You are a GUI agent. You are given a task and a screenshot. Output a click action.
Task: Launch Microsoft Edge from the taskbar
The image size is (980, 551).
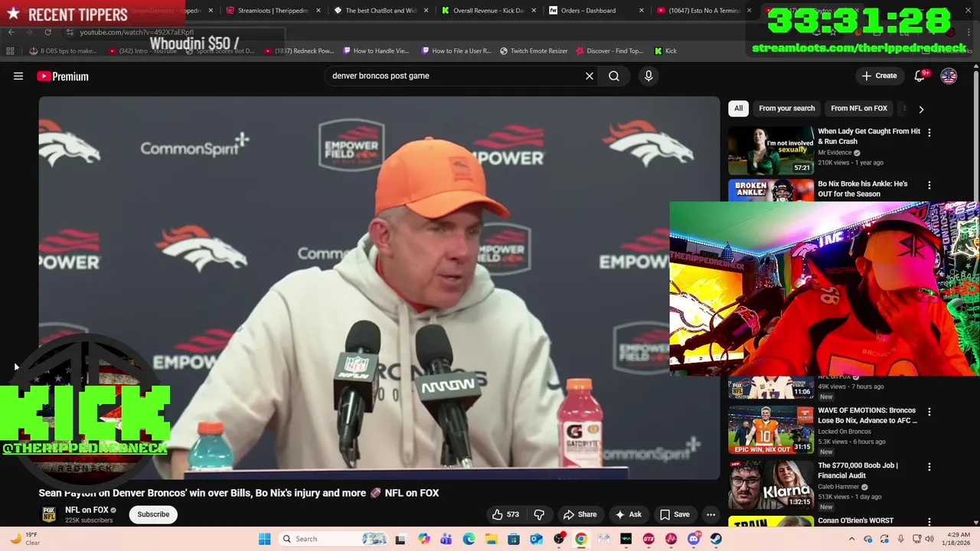(469, 539)
